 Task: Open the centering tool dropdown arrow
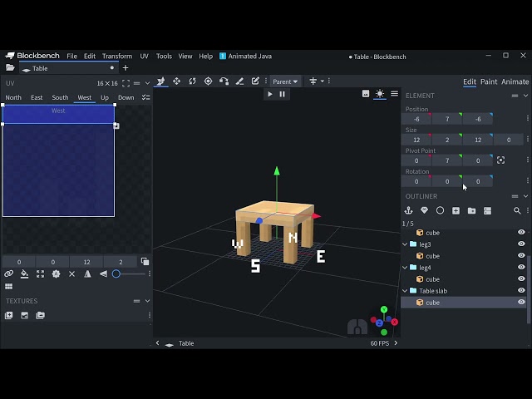[x=323, y=81]
